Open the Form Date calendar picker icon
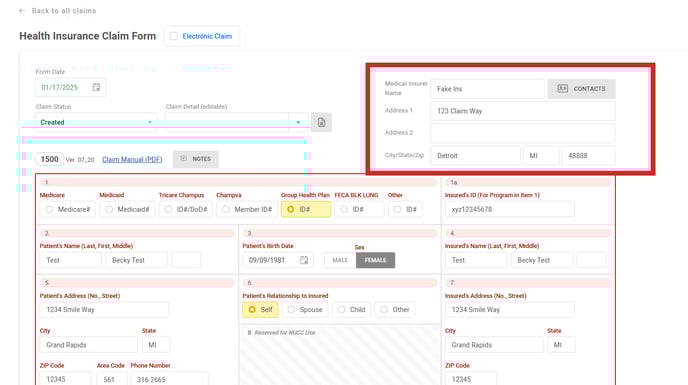This screenshot has height=385, width=688. coord(96,87)
